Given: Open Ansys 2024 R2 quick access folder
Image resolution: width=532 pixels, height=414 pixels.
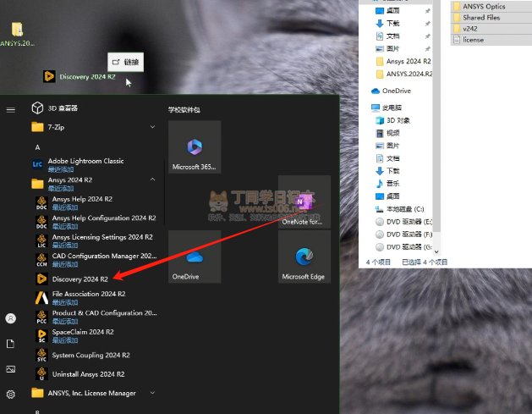Looking at the screenshot, I should (x=403, y=62).
